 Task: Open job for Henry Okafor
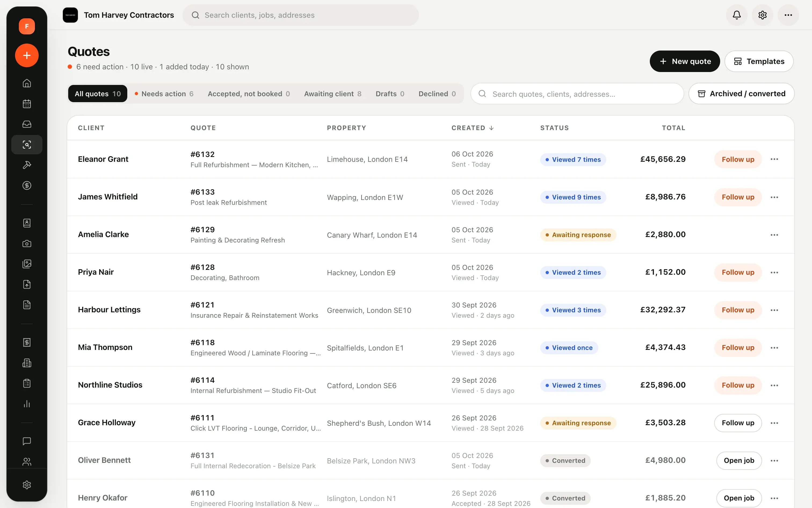739,498
